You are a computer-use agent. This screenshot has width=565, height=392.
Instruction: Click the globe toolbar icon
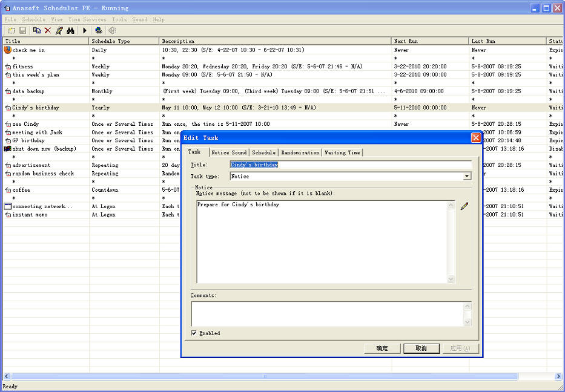(98, 30)
